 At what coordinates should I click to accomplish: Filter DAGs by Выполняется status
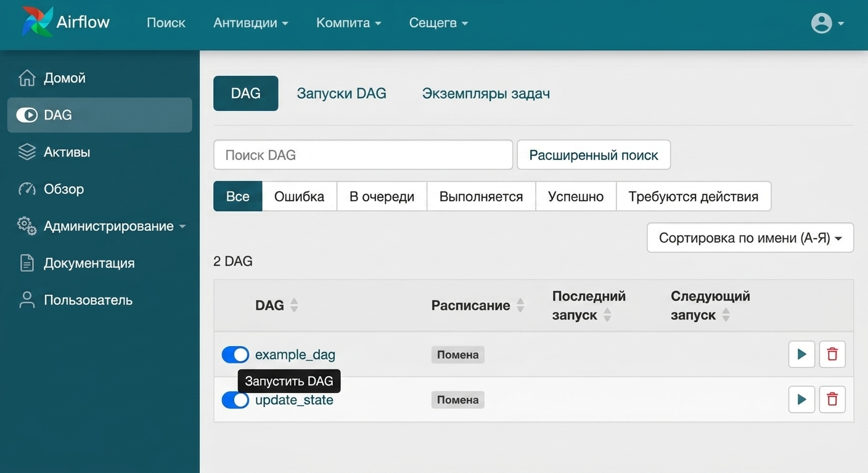click(481, 196)
